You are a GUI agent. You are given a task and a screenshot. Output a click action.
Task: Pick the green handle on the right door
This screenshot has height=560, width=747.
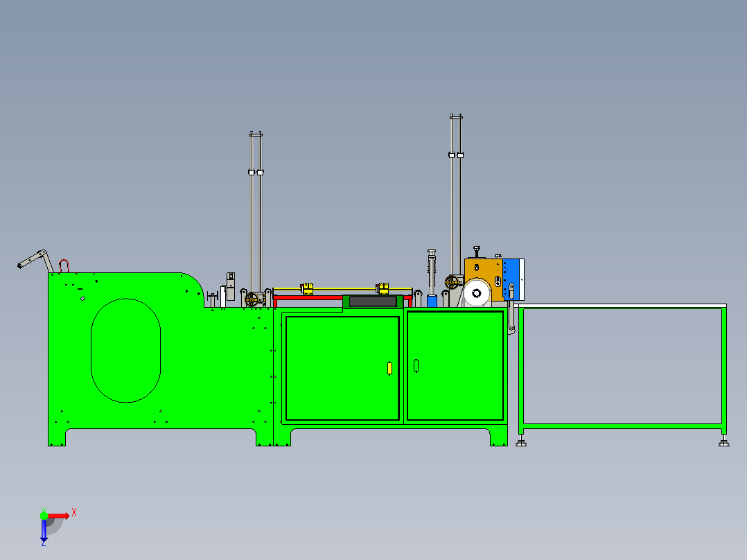tap(416, 365)
